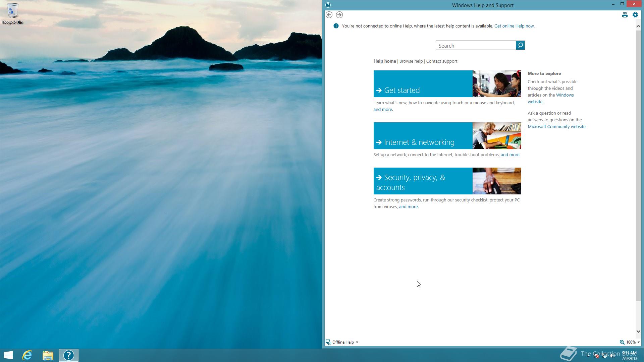Click 'and more.' under Get started
This screenshot has height=362, width=644.
pyautogui.click(x=383, y=109)
